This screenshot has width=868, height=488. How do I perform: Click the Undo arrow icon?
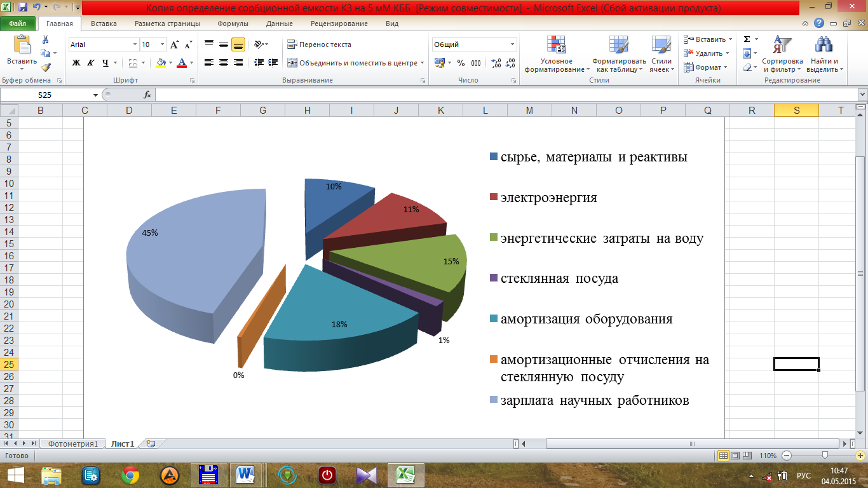coord(37,8)
